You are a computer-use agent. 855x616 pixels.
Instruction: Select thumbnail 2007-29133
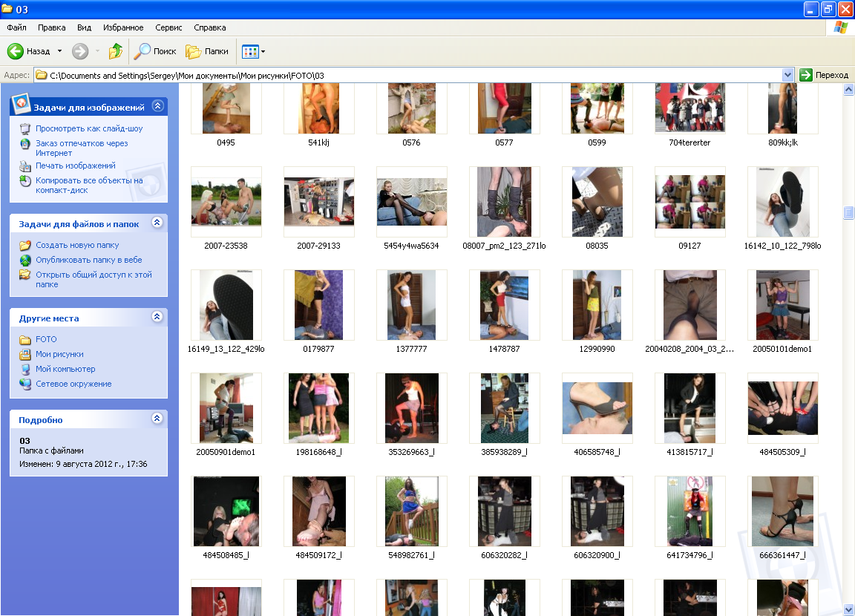tap(319, 202)
